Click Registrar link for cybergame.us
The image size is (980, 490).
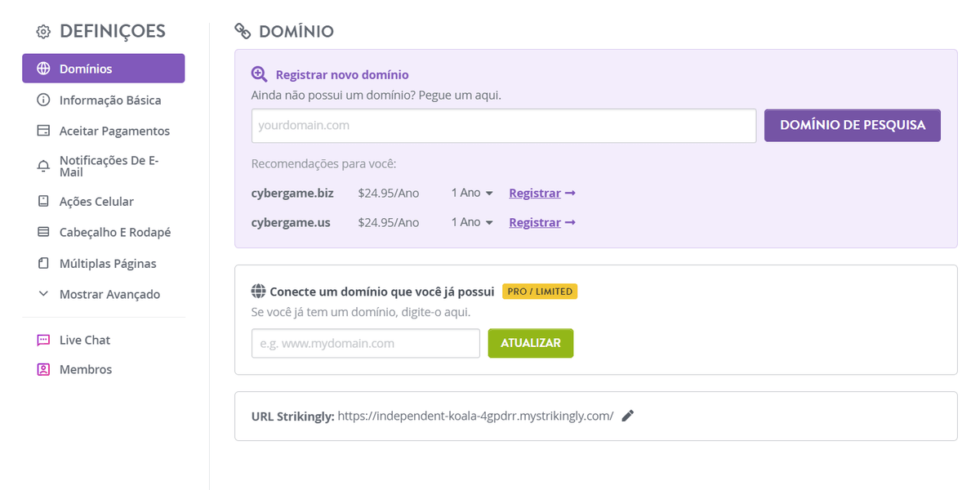541,222
